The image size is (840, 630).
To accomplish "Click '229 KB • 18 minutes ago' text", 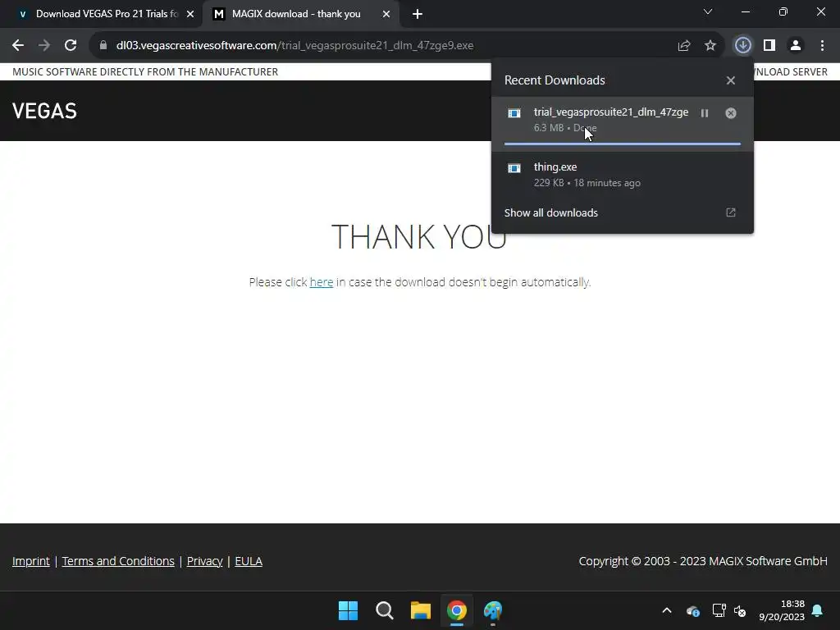I will [587, 183].
